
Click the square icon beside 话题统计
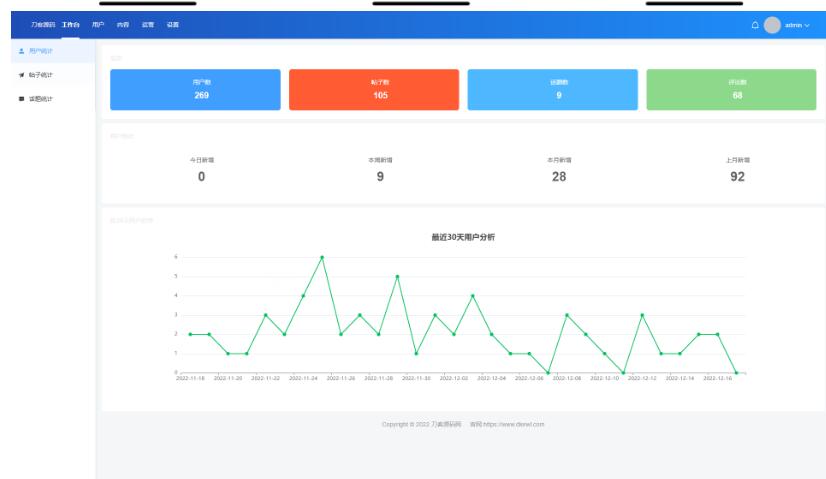[x=22, y=99]
